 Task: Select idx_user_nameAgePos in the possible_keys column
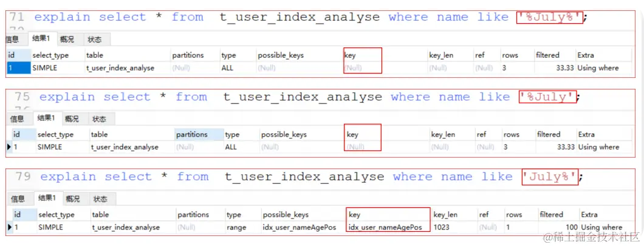coord(300,228)
